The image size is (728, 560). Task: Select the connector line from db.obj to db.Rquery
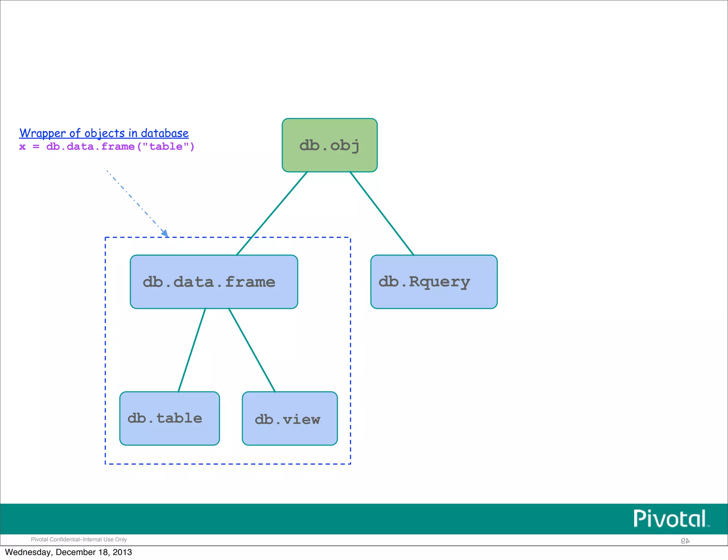tap(382, 213)
